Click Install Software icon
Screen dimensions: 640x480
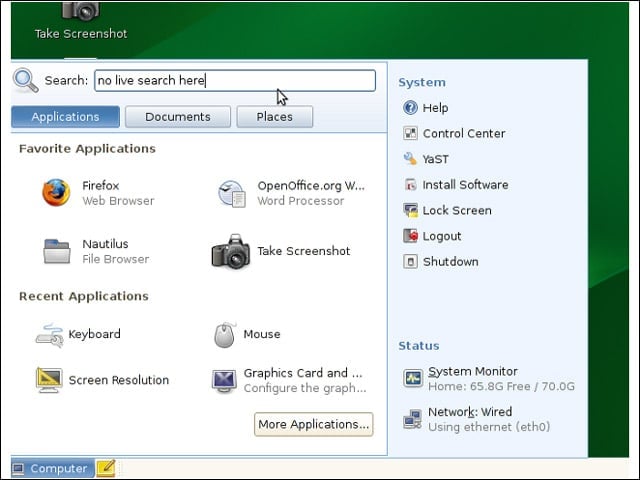[x=410, y=184]
